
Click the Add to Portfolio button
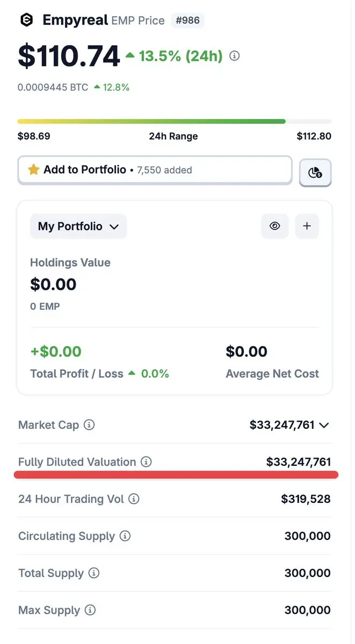coord(155,170)
